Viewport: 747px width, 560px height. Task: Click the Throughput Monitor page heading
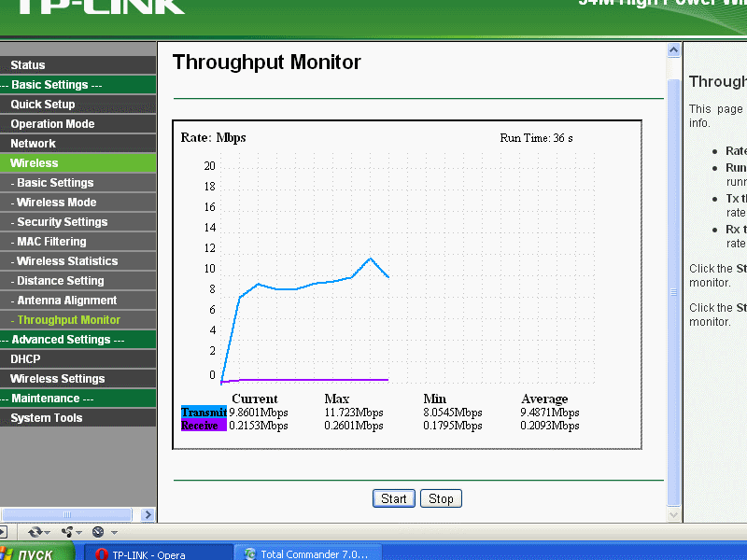point(267,63)
